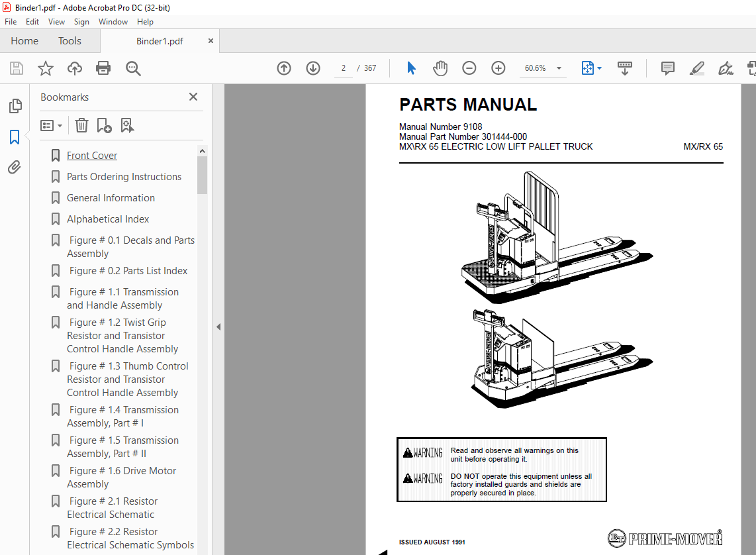
Task: Open Parts Ordering Instructions bookmark
Action: (124, 176)
